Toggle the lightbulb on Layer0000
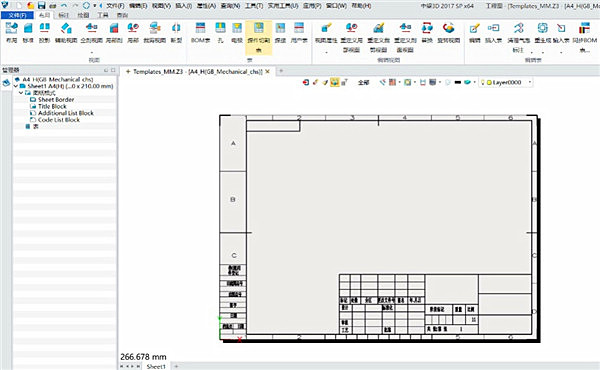The height and width of the screenshot is (370, 600). pos(483,82)
